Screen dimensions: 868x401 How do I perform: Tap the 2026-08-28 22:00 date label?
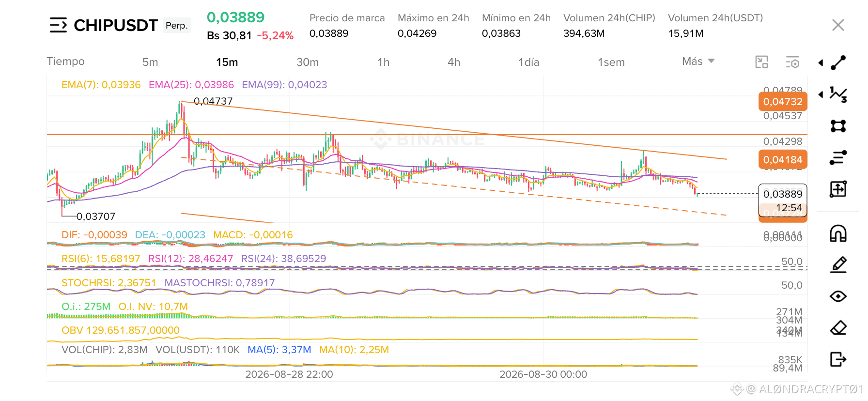tap(289, 374)
